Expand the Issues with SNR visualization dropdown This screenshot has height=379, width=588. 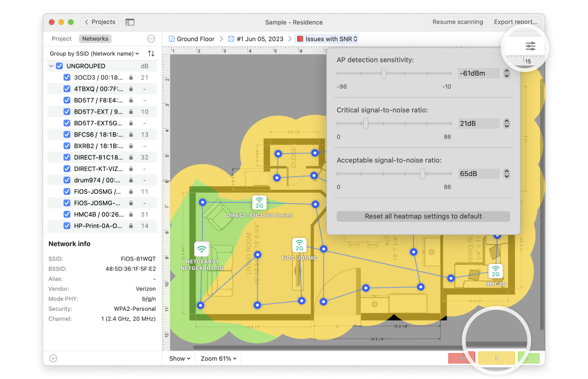tap(327, 39)
